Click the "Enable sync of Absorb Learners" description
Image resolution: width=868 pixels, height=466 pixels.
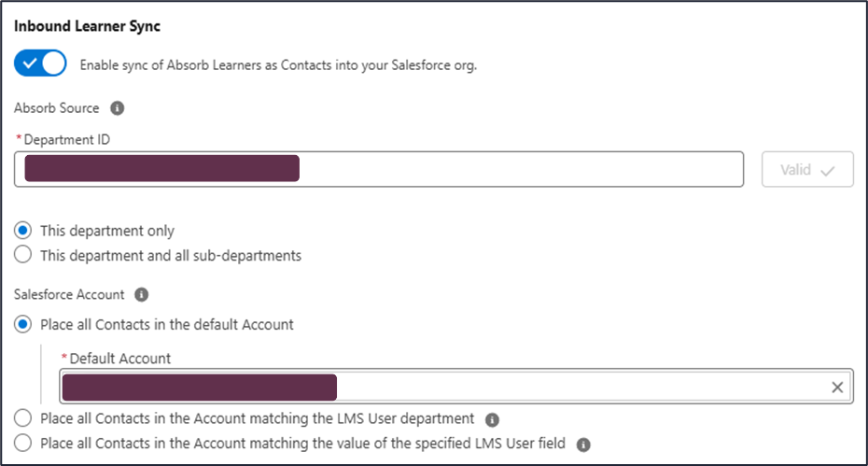pos(278,66)
